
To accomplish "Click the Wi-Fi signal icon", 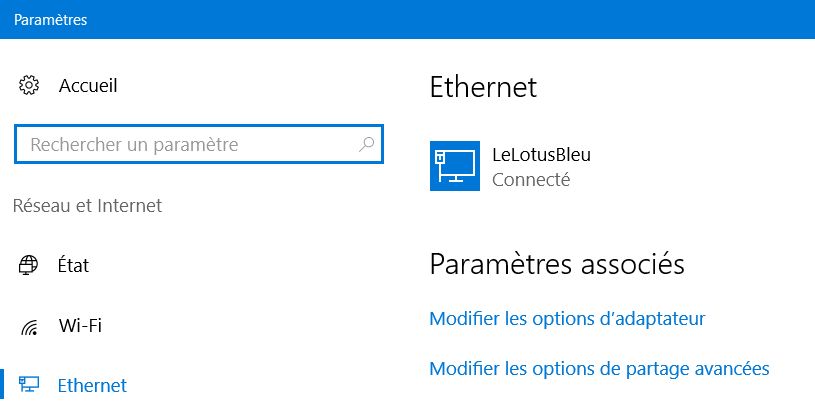I will pos(29,326).
